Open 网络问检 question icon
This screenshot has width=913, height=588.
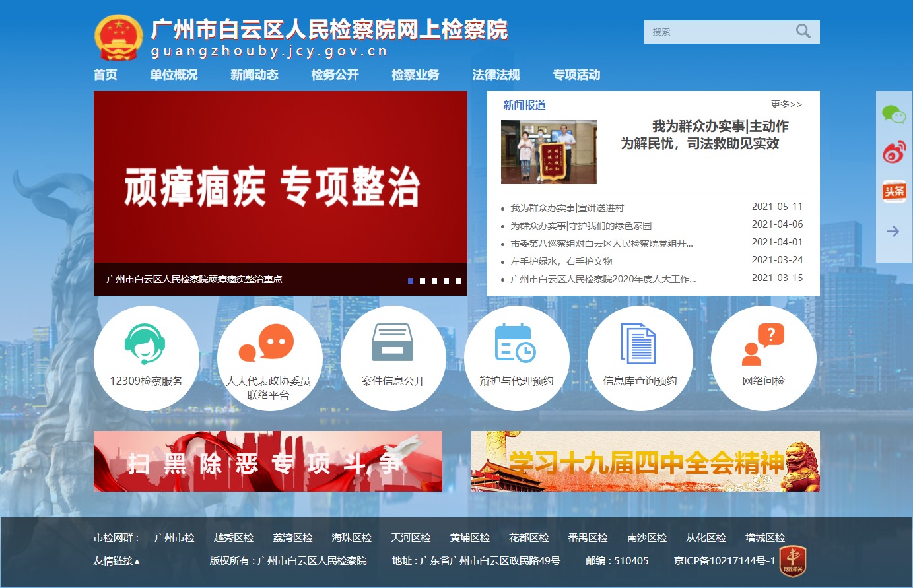click(x=763, y=344)
